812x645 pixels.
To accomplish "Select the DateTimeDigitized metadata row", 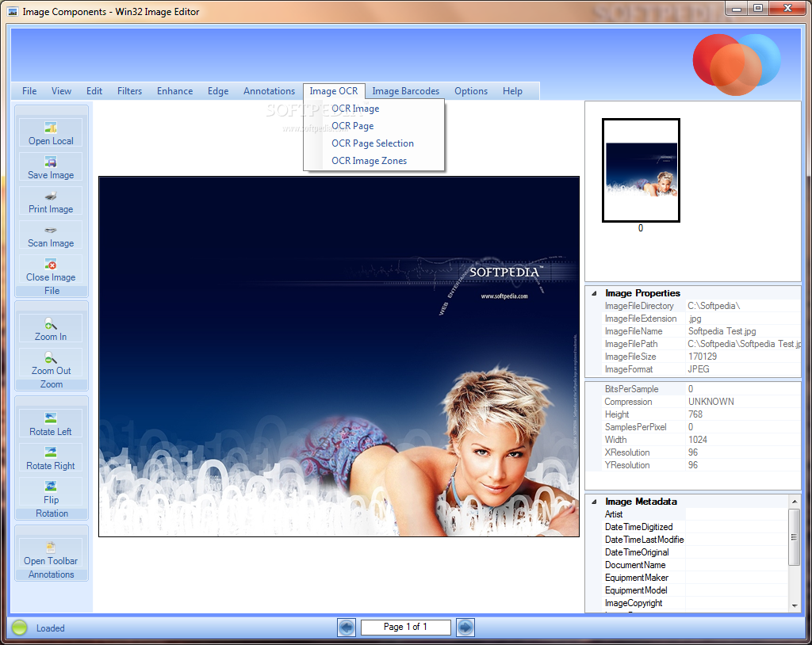I will tap(695, 527).
